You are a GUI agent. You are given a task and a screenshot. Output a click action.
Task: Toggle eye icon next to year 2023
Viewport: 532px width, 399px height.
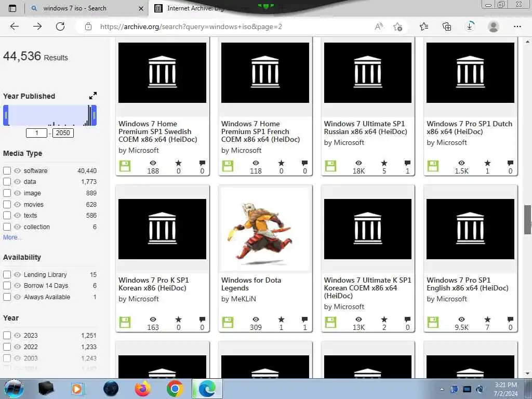pos(17,336)
